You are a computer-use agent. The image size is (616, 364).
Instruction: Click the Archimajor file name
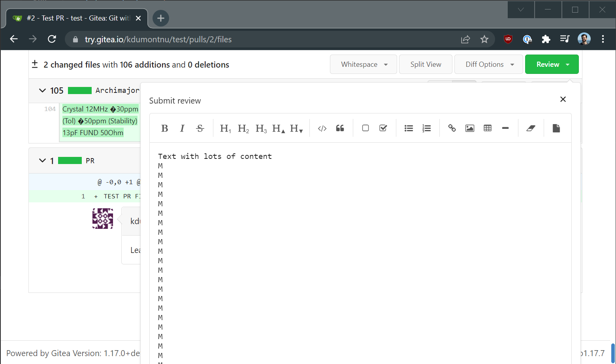(x=117, y=91)
